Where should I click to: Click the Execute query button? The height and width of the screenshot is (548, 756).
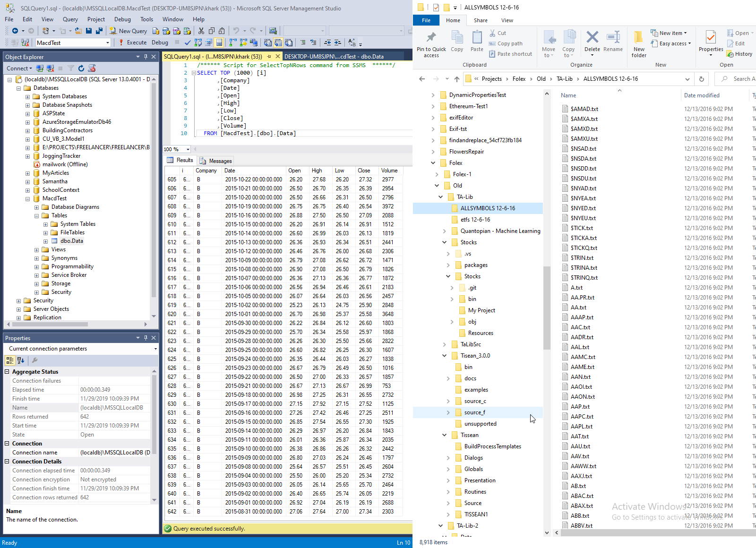click(x=132, y=43)
